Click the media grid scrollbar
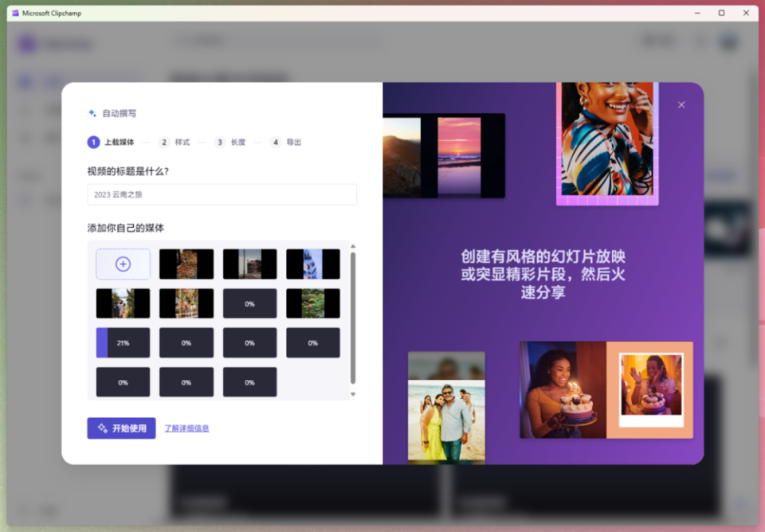This screenshot has height=532, width=765. [351, 319]
